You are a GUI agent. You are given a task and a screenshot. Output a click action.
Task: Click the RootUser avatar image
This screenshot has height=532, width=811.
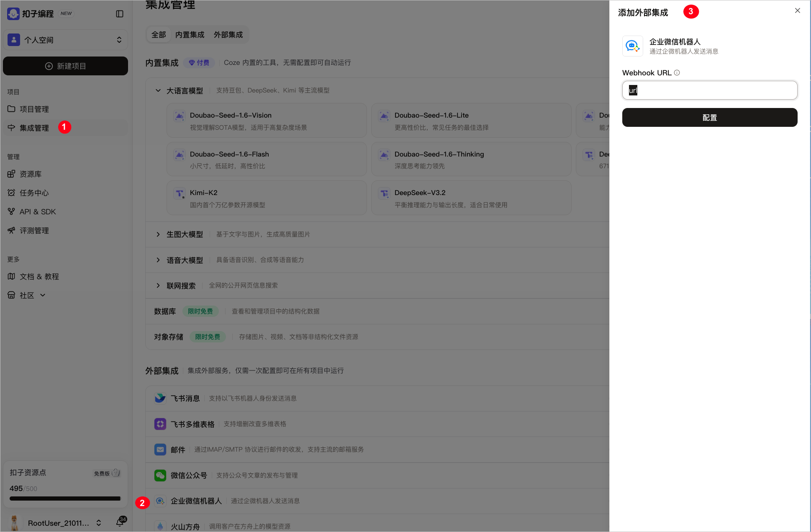tap(15, 523)
